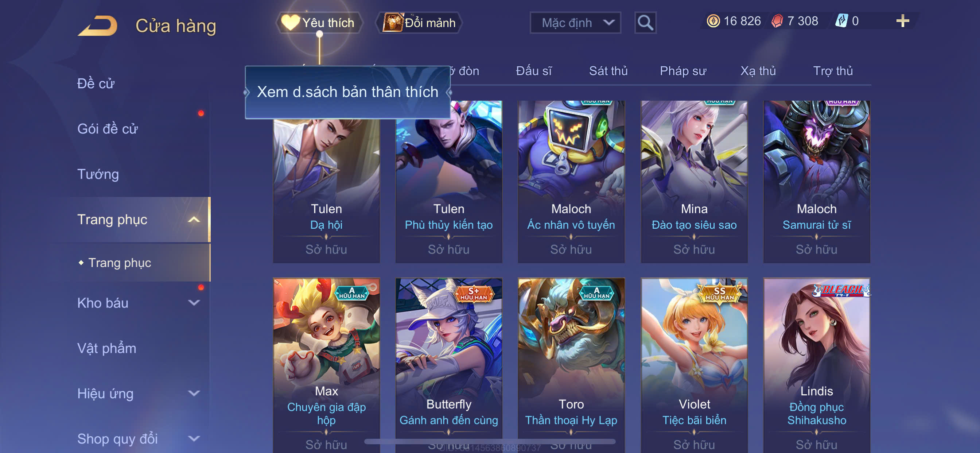Click the horizontal scrollbar at bottom
This screenshot has height=453, width=980.
point(490,442)
